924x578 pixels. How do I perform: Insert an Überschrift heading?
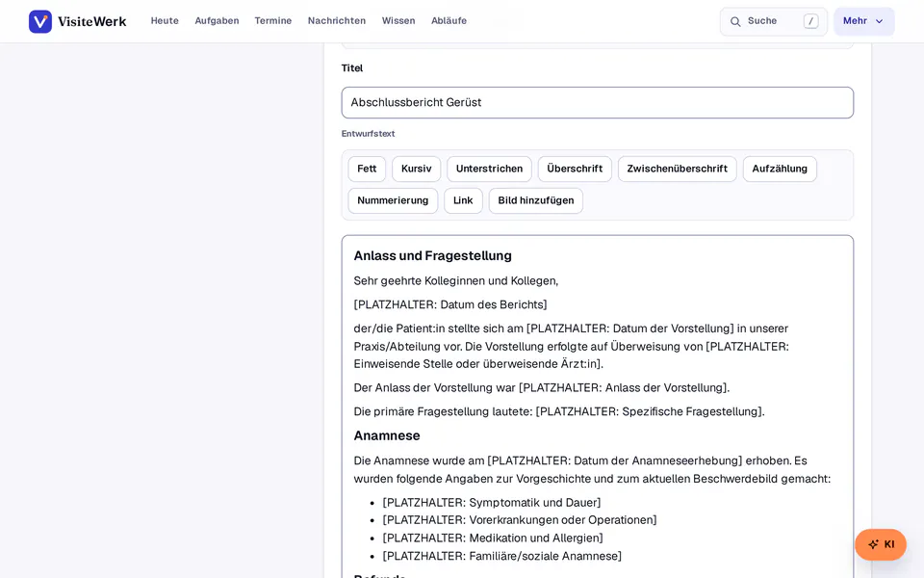(575, 169)
